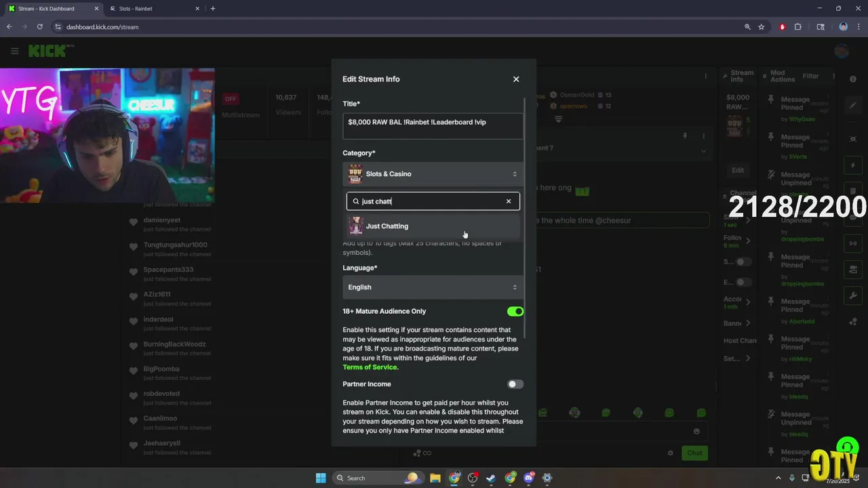Click the Edit button in Stream Info
The height and width of the screenshot is (488, 868).
[x=738, y=170]
